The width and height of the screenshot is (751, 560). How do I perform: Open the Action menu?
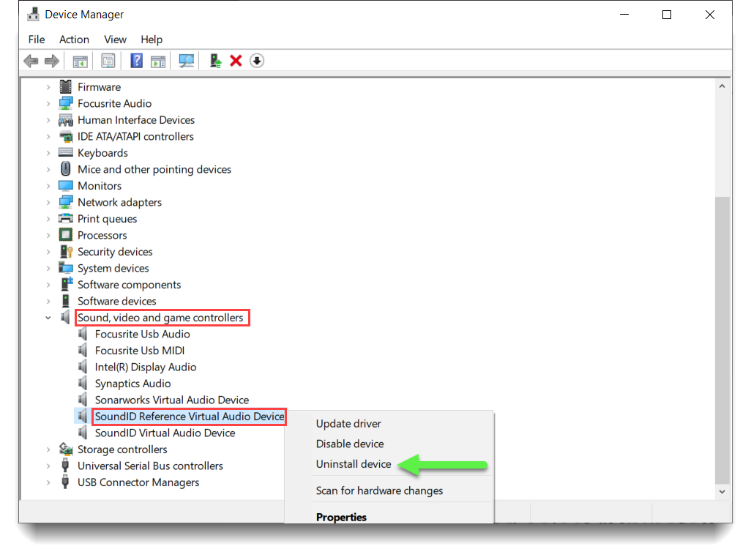pos(74,40)
